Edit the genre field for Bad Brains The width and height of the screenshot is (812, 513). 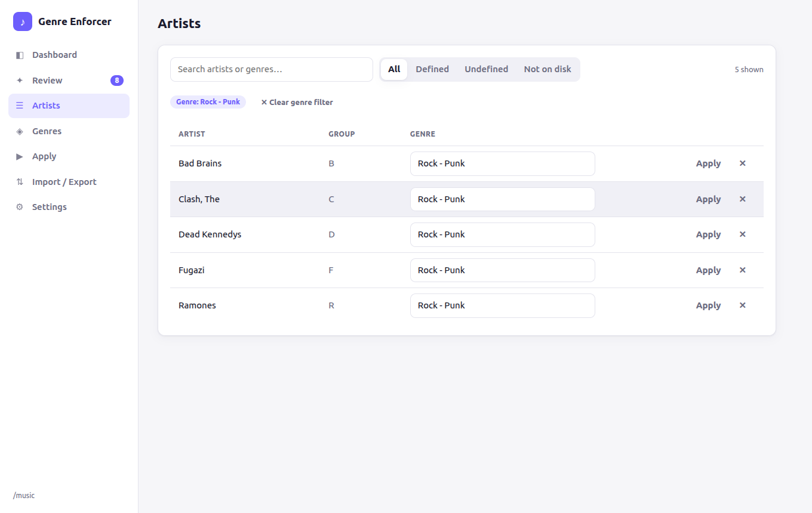coord(503,163)
